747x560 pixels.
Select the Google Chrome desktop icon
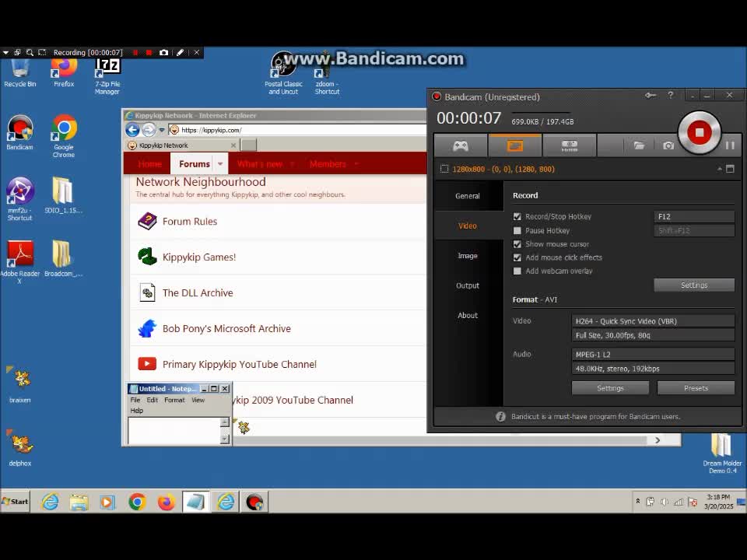pos(64,136)
